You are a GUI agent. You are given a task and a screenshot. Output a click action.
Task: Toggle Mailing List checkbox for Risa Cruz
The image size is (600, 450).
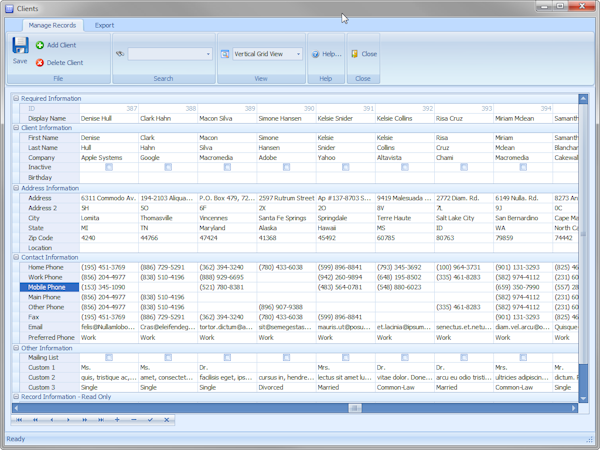464,357
